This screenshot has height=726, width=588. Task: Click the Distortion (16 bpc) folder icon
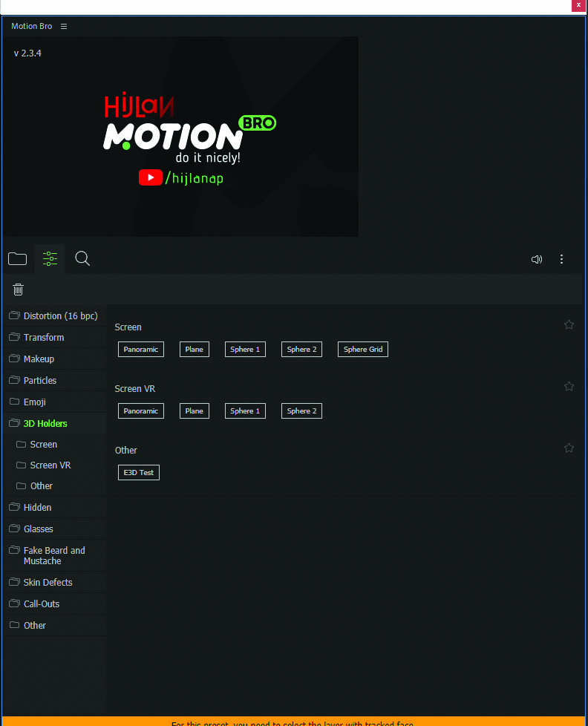(14, 315)
